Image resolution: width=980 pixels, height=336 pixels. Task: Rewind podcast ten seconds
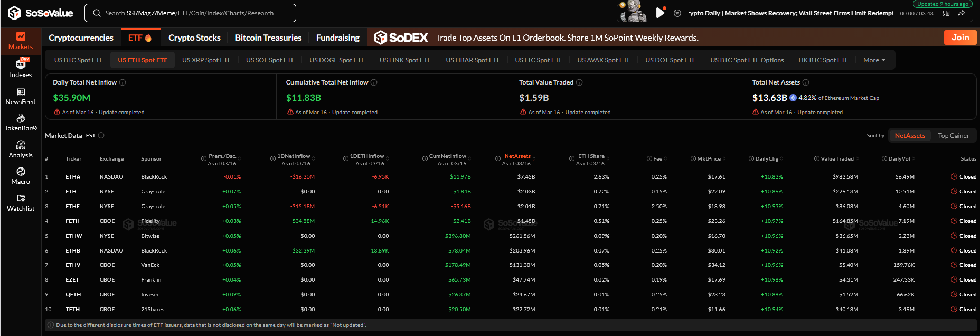point(677,13)
